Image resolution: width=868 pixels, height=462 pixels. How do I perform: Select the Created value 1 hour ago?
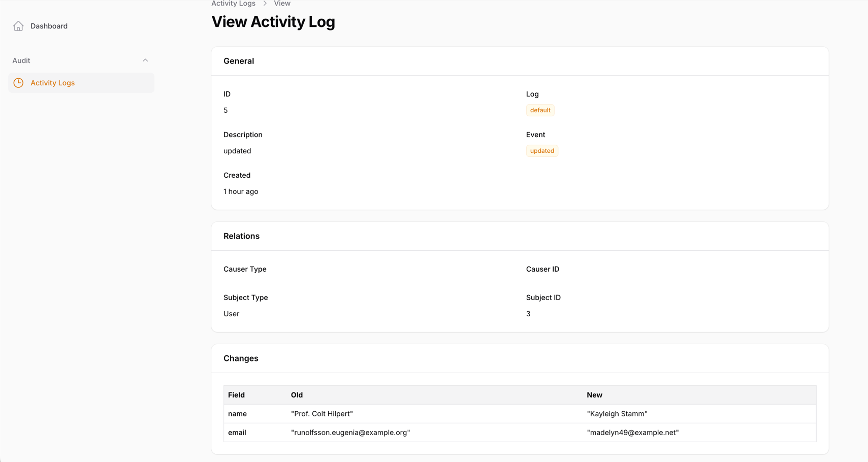pyautogui.click(x=241, y=191)
